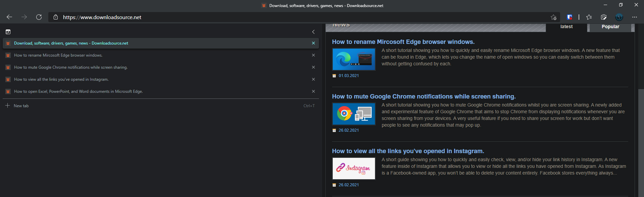This screenshot has width=644, height=197.
Task: Click the page vertical scrollbar
Action: pos(641,143)
